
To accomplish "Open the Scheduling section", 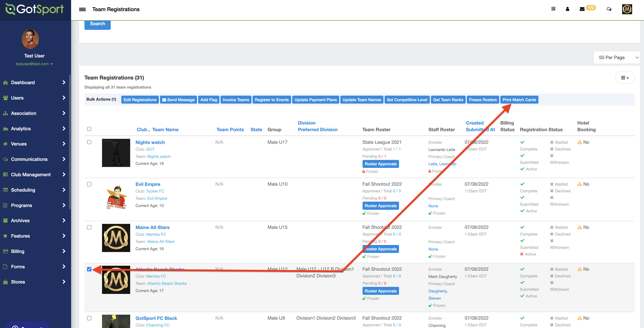I will pyautogui.click(x=36, y=190).
